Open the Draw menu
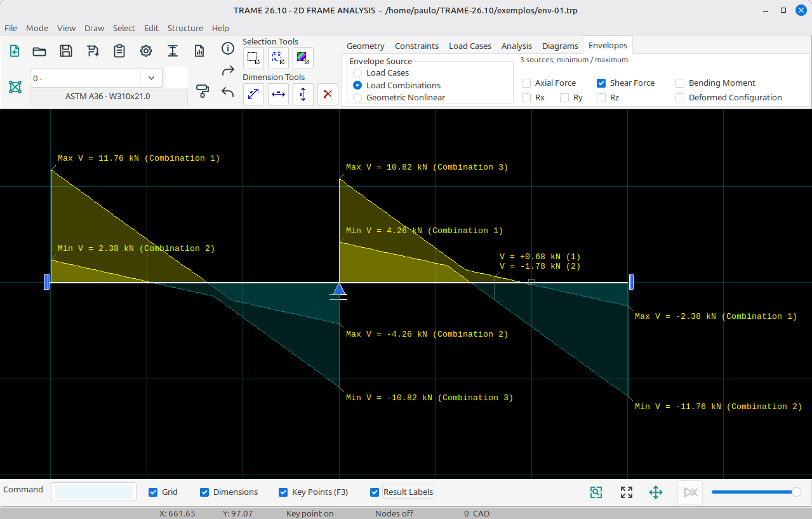The image size is (812, 519). tap(94, 28)
